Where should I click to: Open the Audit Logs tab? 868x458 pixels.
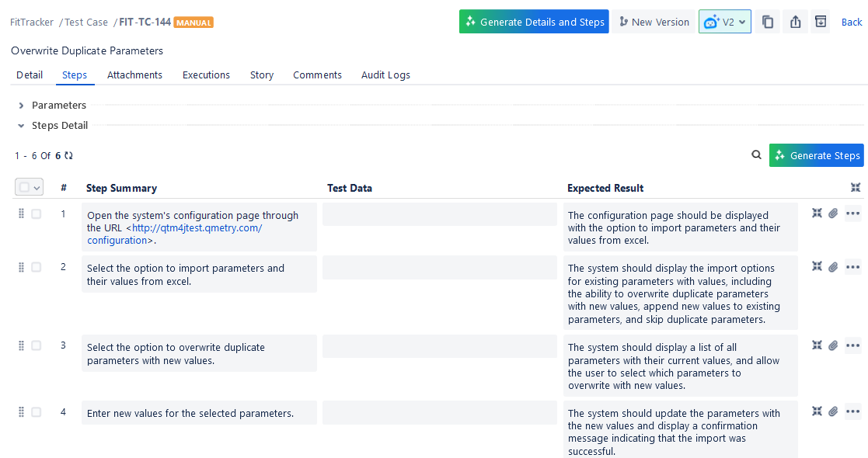point(385,75)
